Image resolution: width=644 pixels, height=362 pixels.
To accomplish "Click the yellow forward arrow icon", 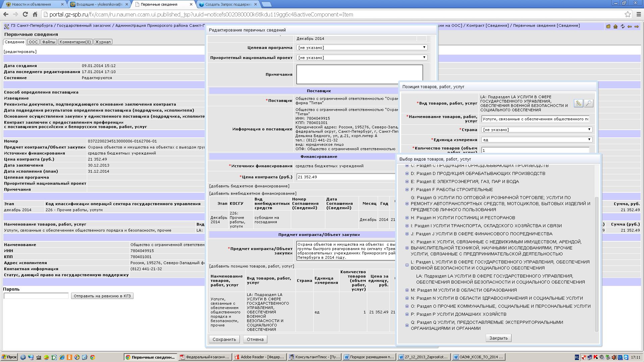I will point(637,26).
